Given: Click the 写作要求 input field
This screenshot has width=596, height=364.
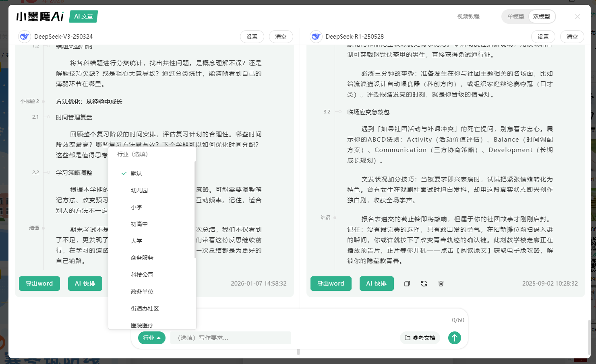Looking at the screenshot, I should click(x=230, y=338).
